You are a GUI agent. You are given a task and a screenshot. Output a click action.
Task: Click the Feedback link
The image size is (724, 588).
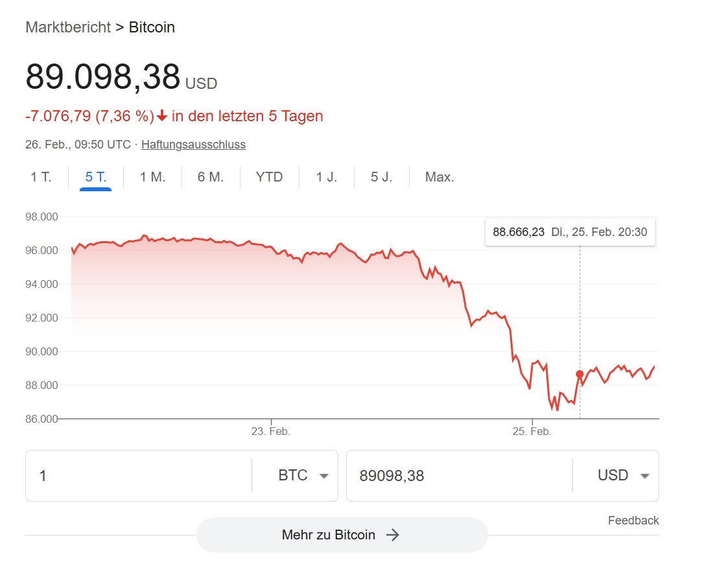tap(633, 521)
